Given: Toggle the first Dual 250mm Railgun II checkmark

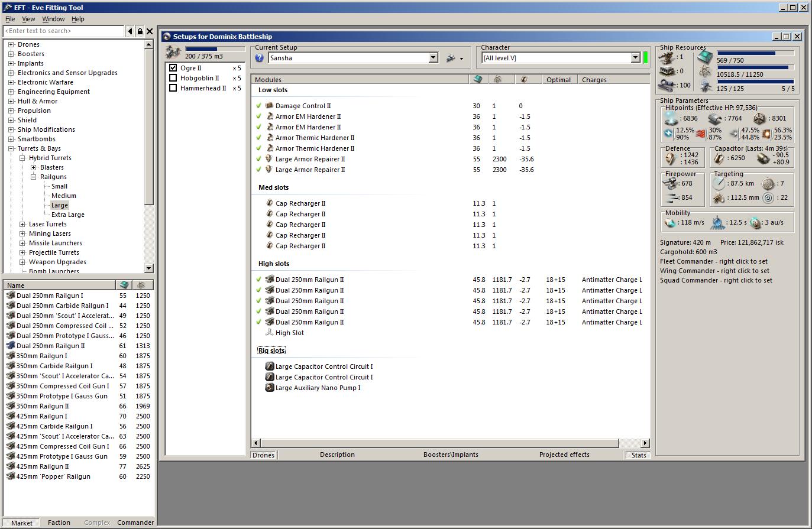Looking at the screenshot, I should point(259,280).
